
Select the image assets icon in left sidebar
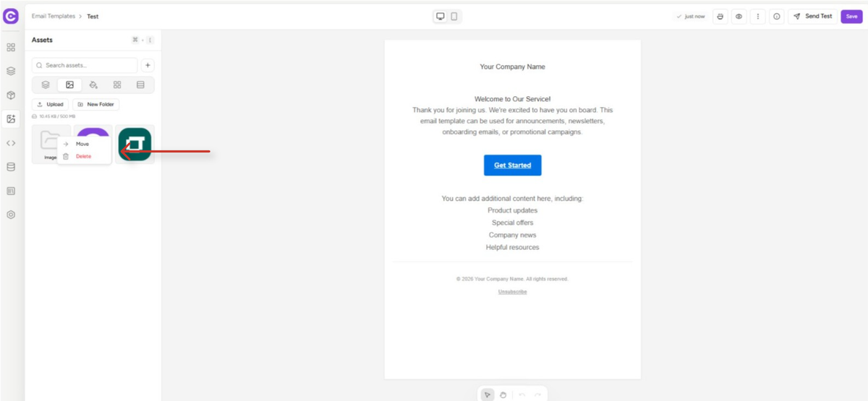tap(11, 119)
